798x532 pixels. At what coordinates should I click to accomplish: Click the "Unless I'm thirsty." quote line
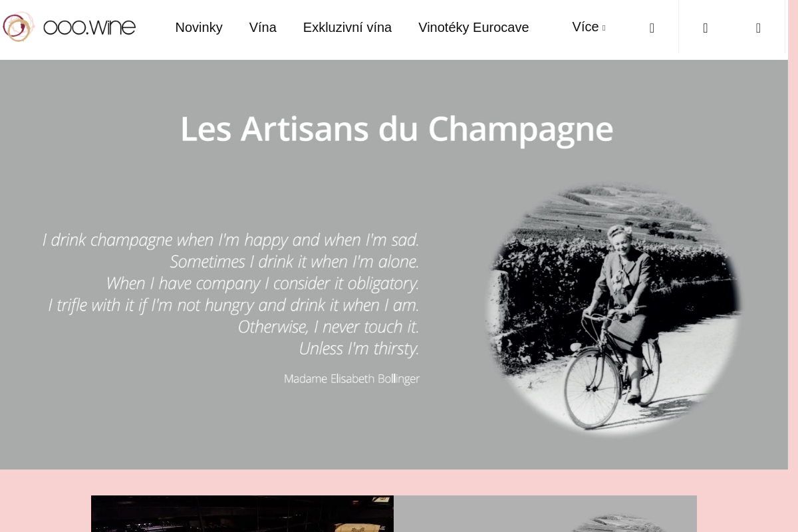[358, 348]
